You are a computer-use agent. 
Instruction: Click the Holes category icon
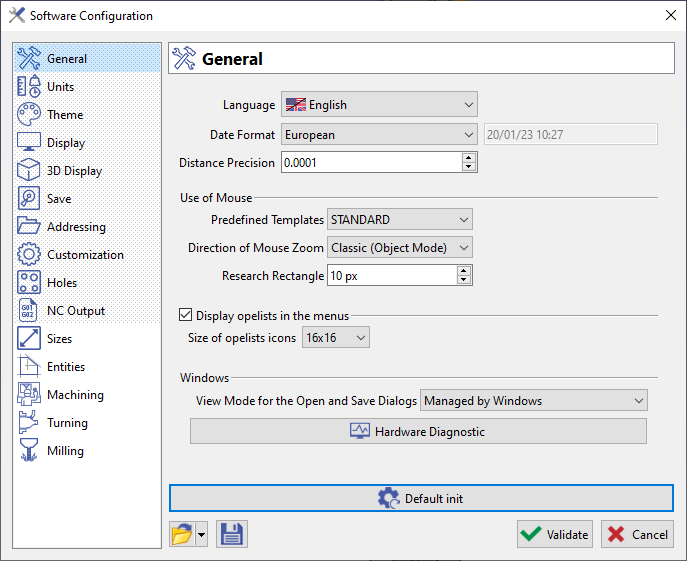tap(29, 283)
